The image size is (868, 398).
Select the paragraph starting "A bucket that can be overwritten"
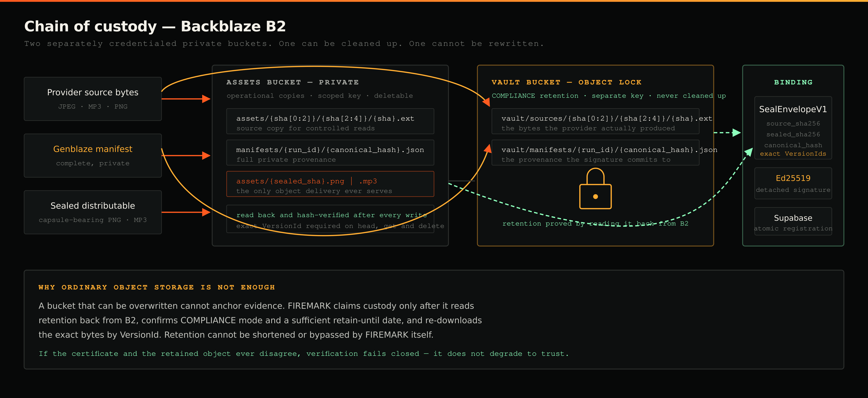tap(260, 320)
